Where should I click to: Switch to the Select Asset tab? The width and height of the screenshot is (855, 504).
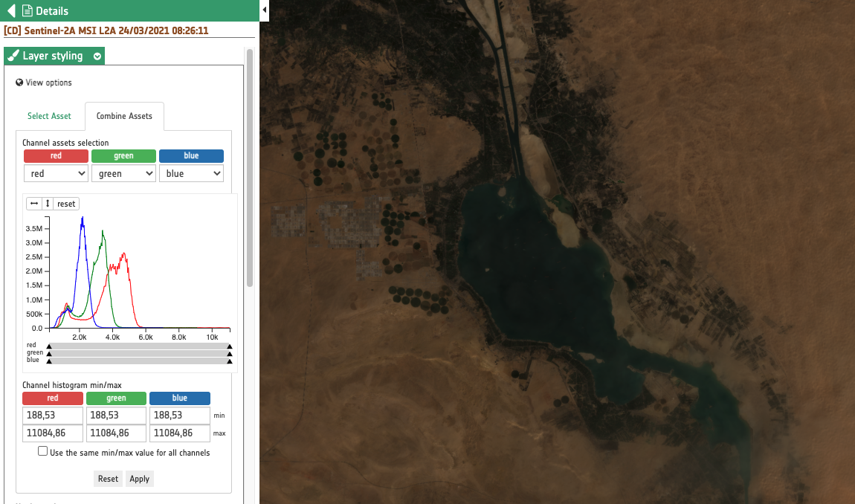click(49, 116)
